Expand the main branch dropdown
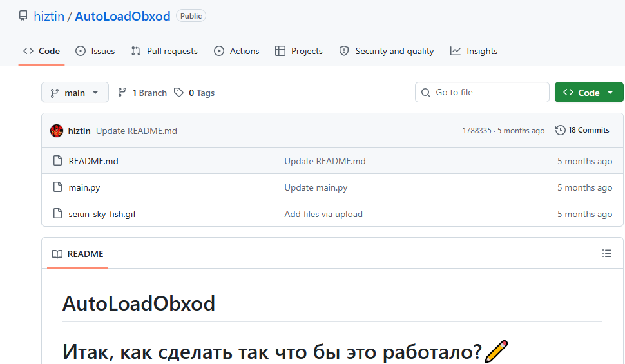Viewport: 625px width, 364px height. [x=75, y=93]
